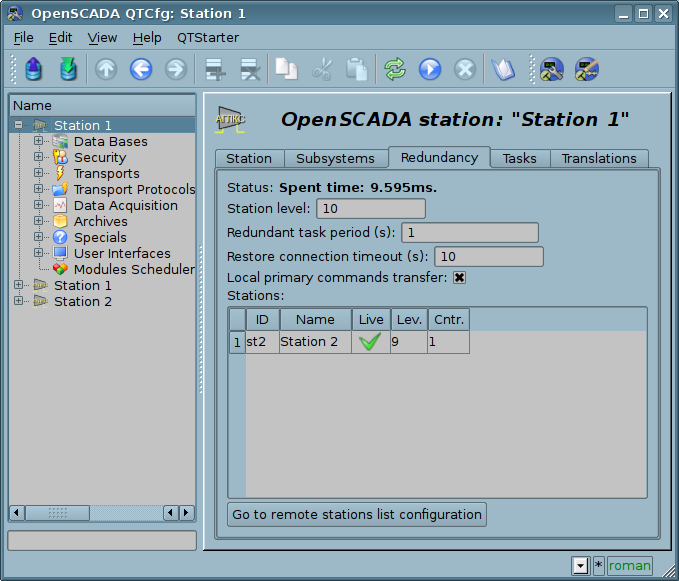Click the Specials question mark icon
The image size is (679, 581).
tap(60, 237)
